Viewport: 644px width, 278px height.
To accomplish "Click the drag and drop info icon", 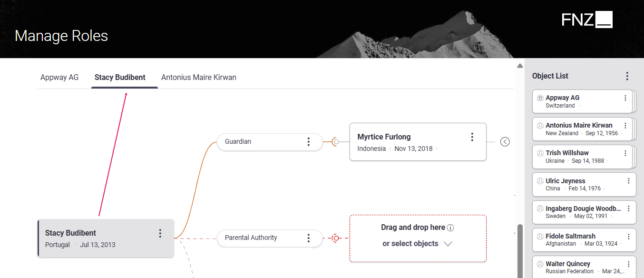I will pyautogui.click(x=450, y=228).
